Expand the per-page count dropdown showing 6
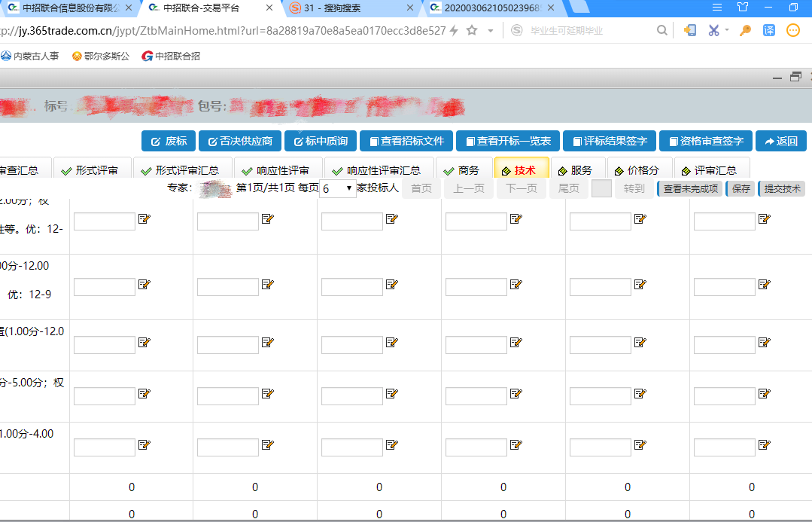The height and width of the screenshot is (522, 812). click(338, 188)
